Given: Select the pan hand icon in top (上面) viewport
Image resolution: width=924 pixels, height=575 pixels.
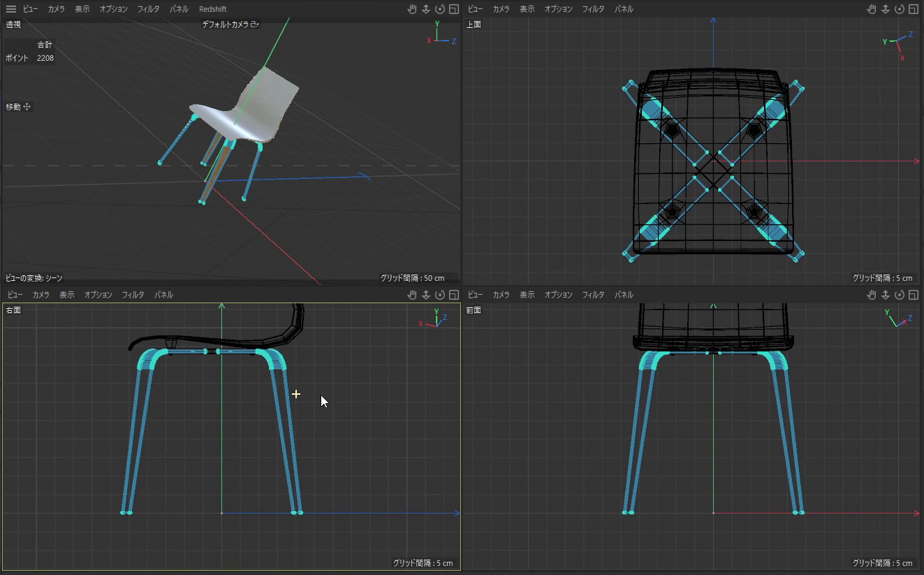Looking at the screenshot, I should pos(872,9).
